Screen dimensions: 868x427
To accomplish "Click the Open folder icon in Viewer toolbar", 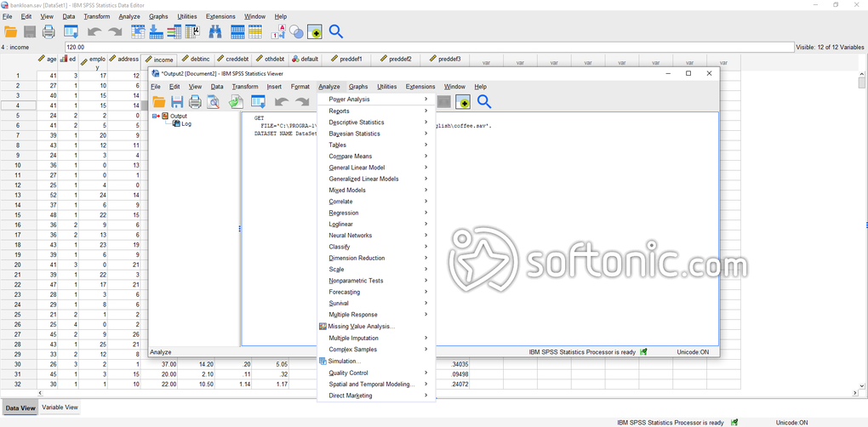I will (x=159, y=101).
